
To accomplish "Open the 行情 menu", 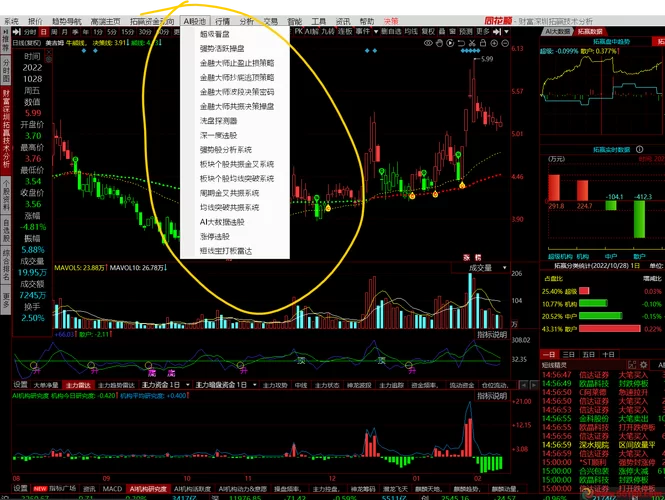I will [x=222, y=21].
